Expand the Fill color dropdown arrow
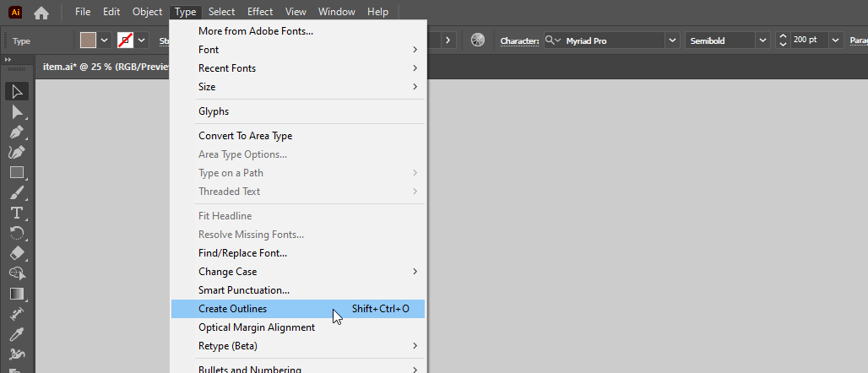This screenshot has width=868, height=373. 104,41
